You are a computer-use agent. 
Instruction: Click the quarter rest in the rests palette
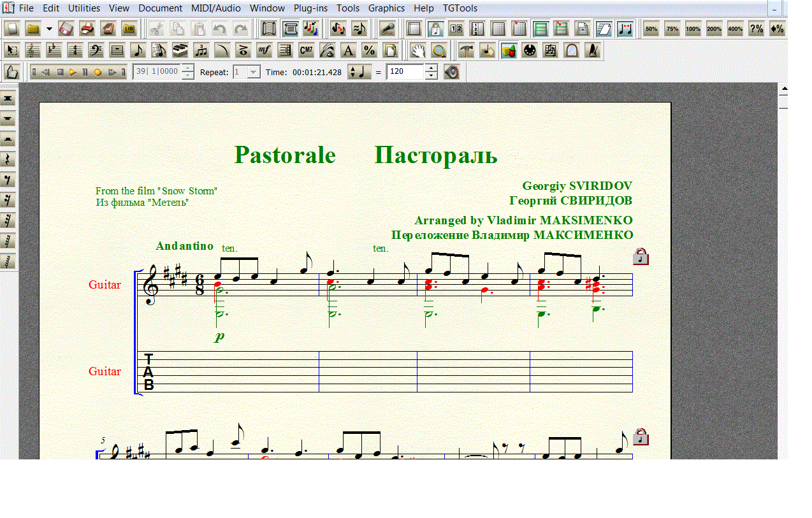(x=8, y=159)
